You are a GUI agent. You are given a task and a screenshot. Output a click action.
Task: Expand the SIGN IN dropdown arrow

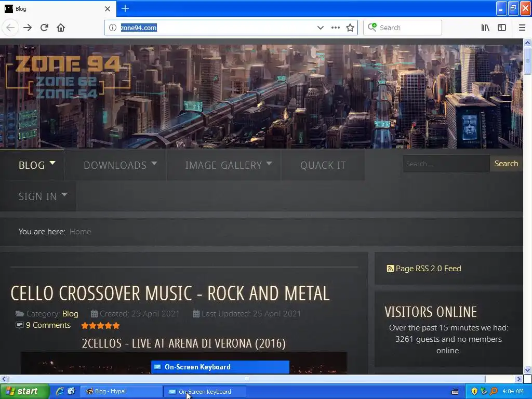pos(64,194)
